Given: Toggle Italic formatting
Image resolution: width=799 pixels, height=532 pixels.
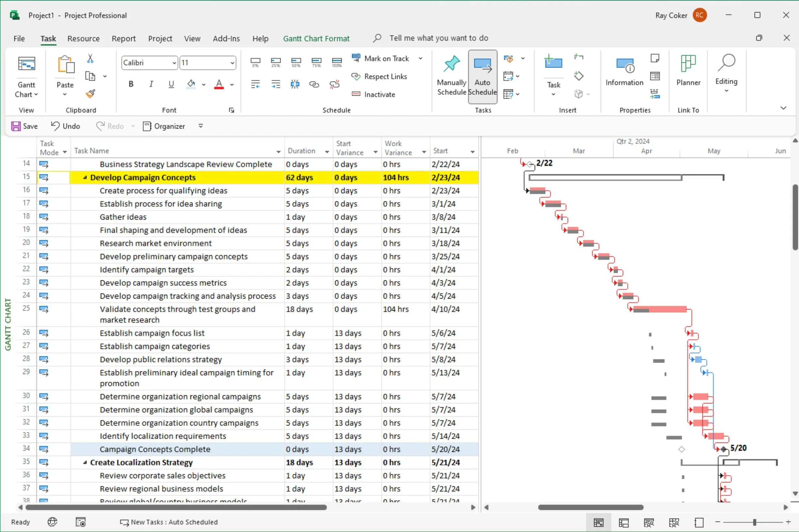Looking at the screenshot, I should click(x=151, y=84).
